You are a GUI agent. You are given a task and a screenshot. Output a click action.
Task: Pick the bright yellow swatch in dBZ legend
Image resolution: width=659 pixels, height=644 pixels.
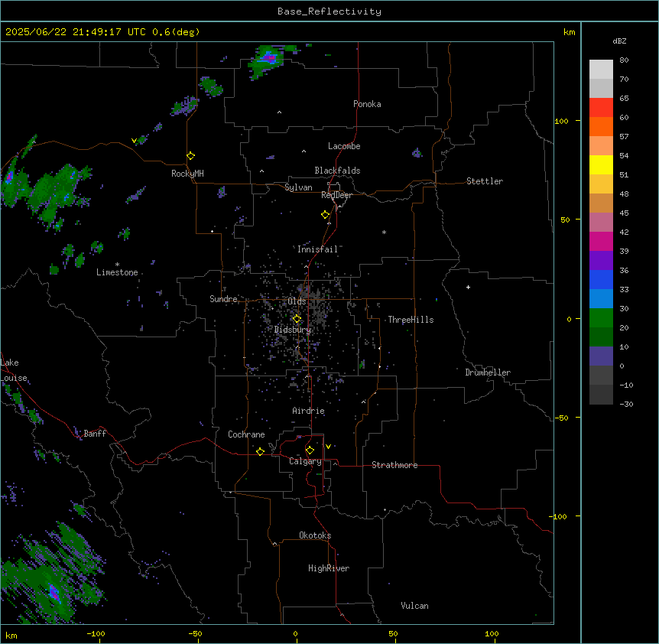pos(601,164)
